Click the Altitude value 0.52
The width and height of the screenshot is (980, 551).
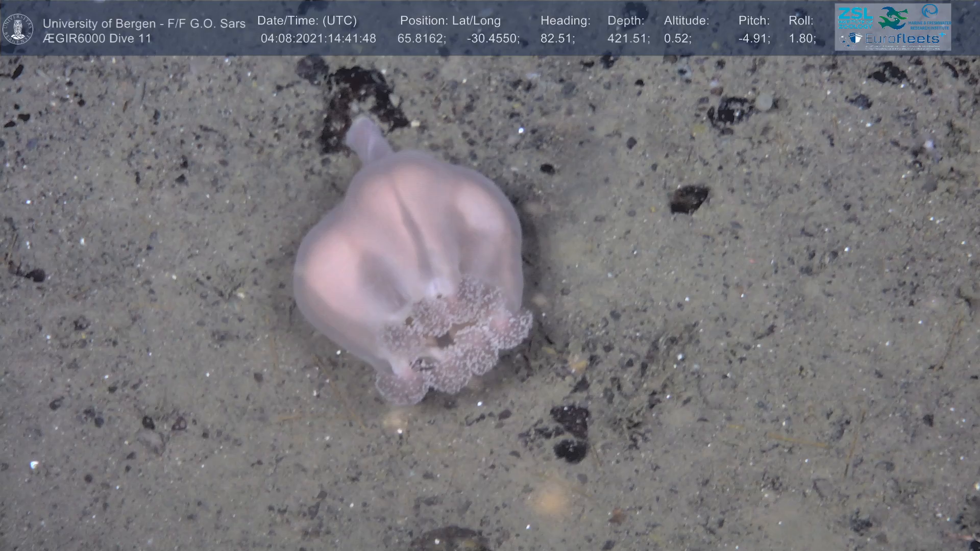coord(677,39)
